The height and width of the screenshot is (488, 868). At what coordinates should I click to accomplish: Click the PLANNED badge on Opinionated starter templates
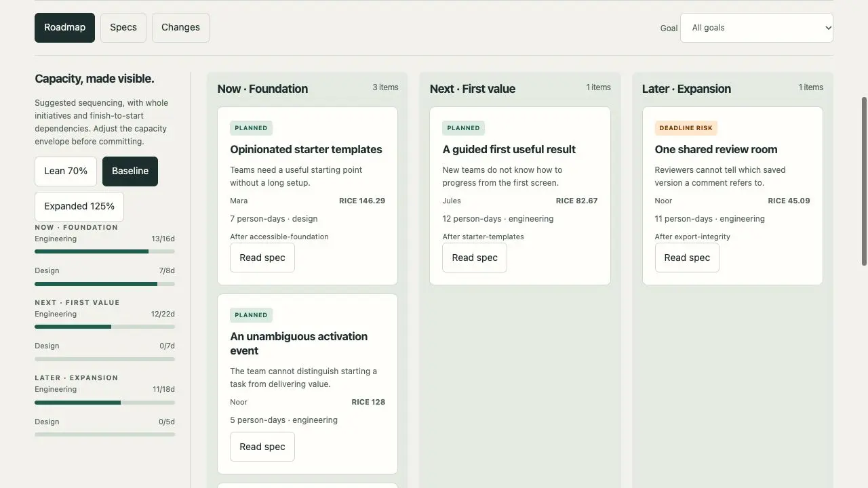[251, 128]
